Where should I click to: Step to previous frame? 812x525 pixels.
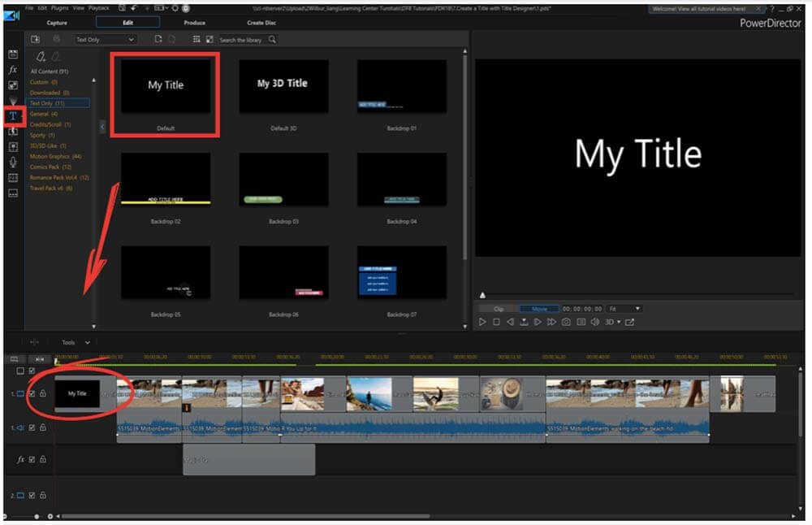(x=510, y=323)
